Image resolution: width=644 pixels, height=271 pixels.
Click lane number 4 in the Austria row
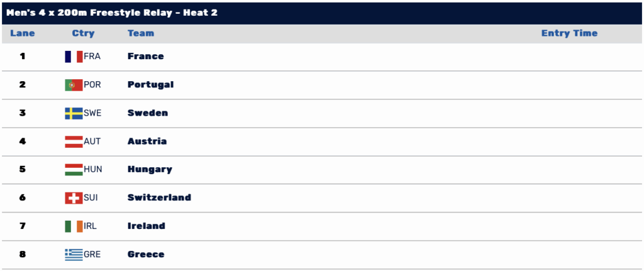click(x=23, y=141)
